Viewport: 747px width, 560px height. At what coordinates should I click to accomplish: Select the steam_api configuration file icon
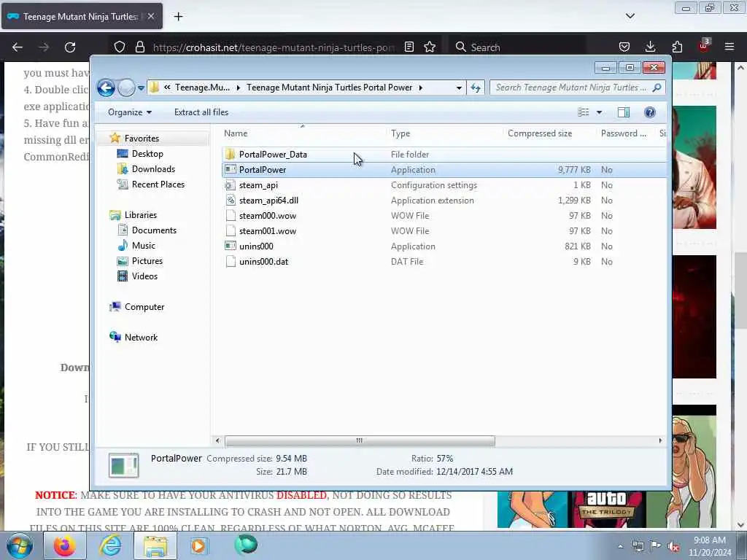pyautogui.click(x=230, y=185)
